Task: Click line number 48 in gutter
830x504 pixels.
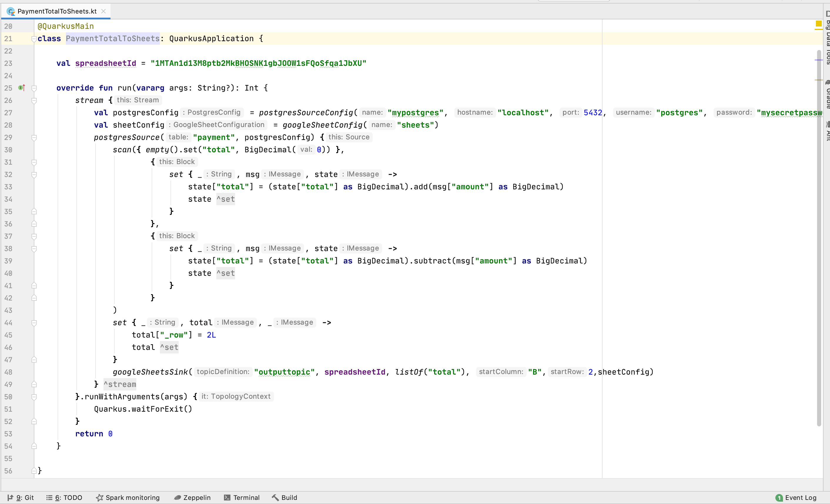Action: [x=9, y=372]
